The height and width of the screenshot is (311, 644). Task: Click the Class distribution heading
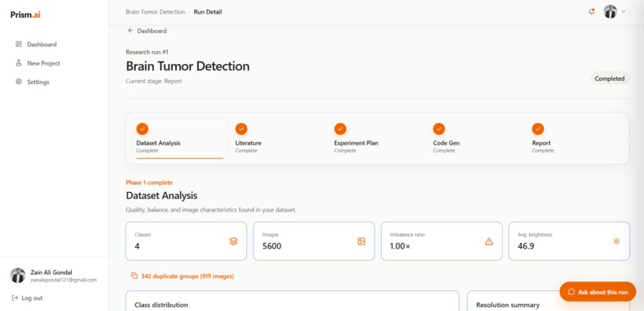pyautogui.click(x=161, y=305)
